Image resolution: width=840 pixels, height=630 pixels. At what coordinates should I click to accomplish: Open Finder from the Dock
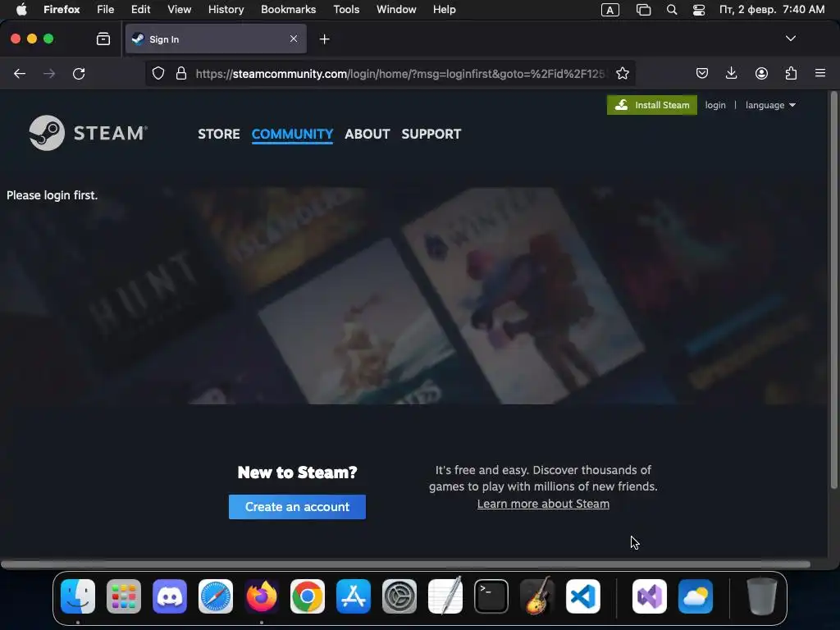click(78, 596)
